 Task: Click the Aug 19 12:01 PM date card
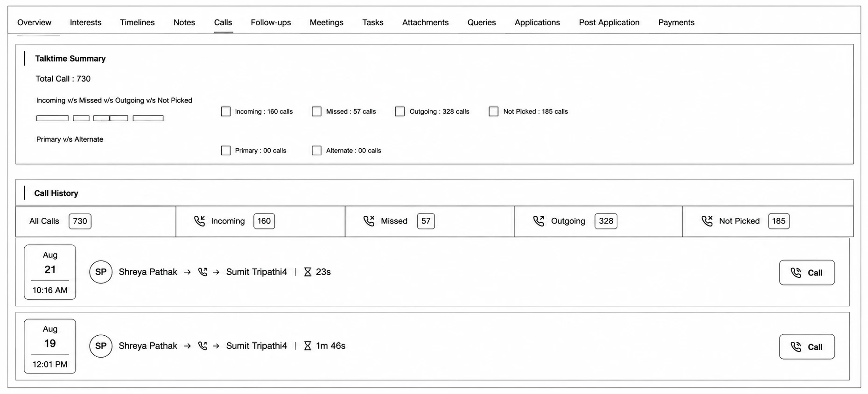pyautogui.click(x=50, y=346)
